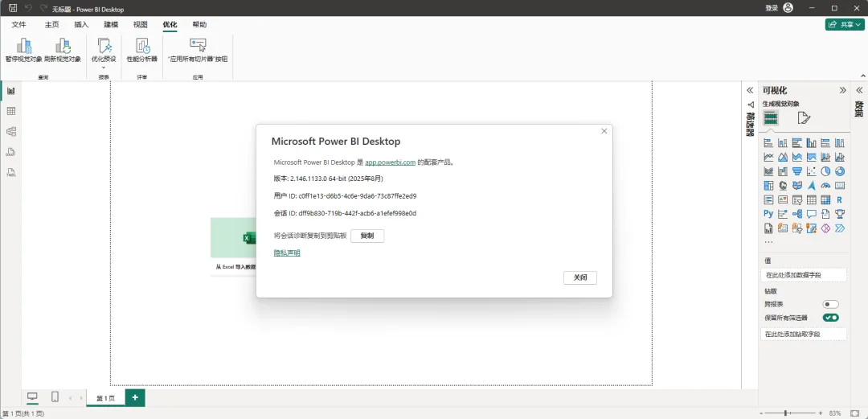The image size is (868, 419).
Task: Select the 第 1 页 page tab
Action: [106, 398]
